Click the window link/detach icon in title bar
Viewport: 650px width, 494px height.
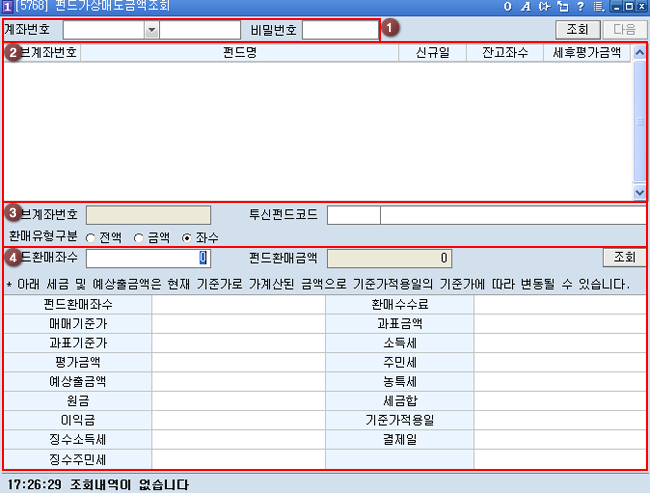click(x=561, y=7)
